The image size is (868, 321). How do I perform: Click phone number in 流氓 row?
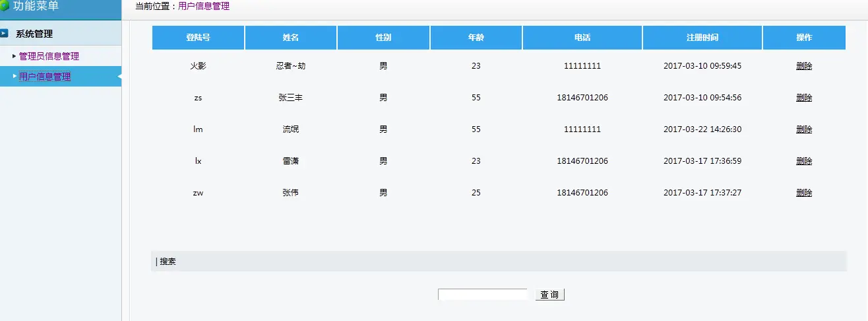coord(582,129)
